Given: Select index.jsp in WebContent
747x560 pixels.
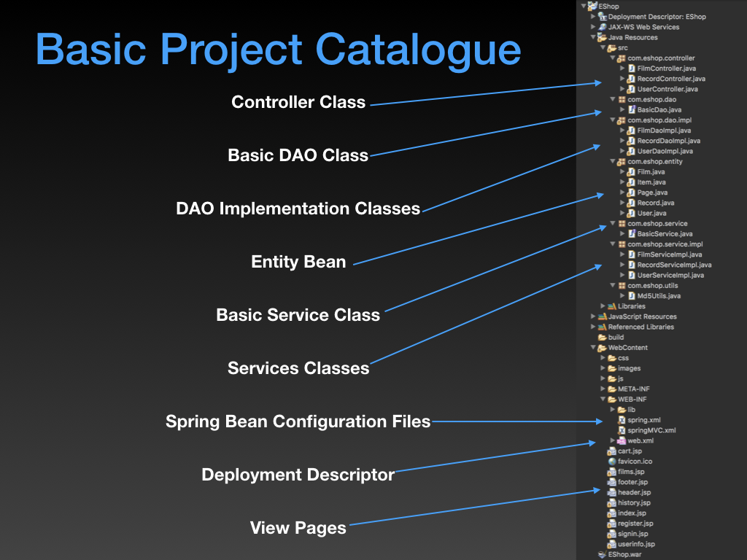Looking at the screenshot, I should tap(631, 513).
